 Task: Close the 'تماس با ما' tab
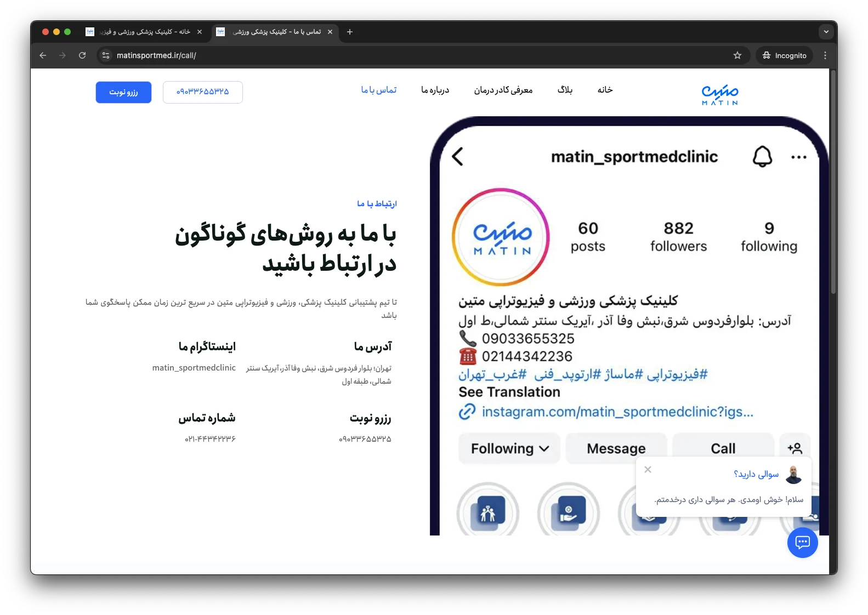click(x=330, y=32)
